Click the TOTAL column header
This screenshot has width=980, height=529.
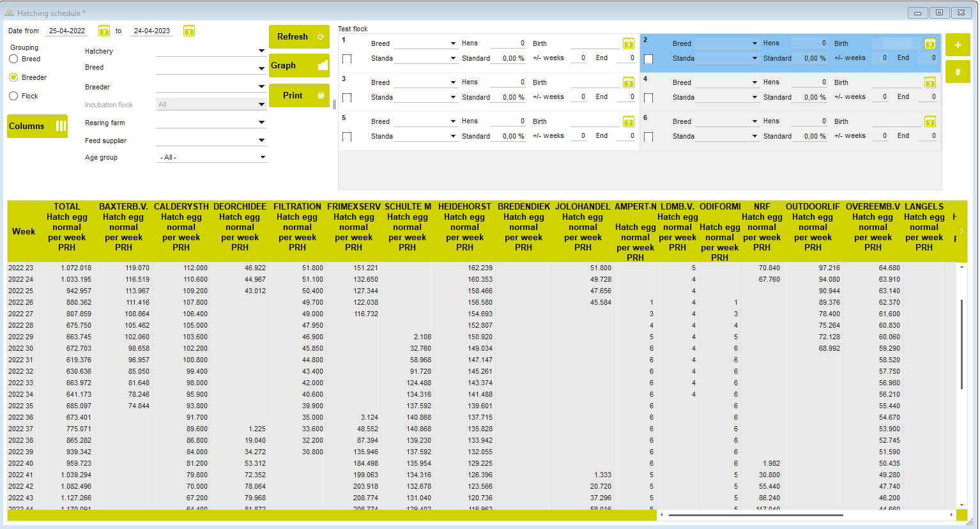66,227
